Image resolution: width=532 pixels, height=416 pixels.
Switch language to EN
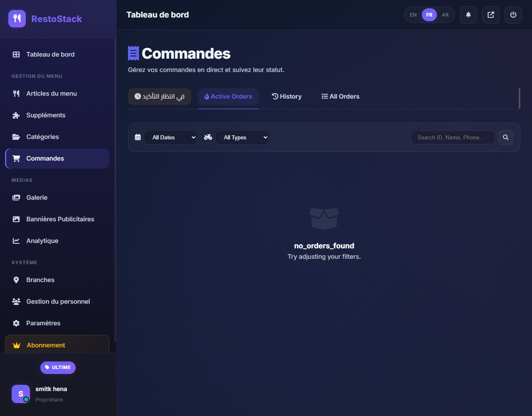[413, 15]
